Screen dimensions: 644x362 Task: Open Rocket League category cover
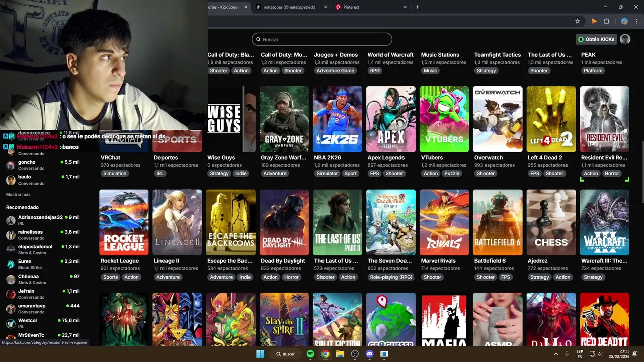click(124, 222)
